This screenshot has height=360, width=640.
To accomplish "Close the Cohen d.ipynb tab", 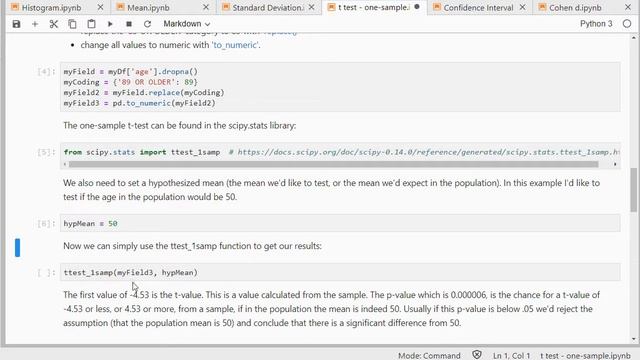I will [628, 7].
